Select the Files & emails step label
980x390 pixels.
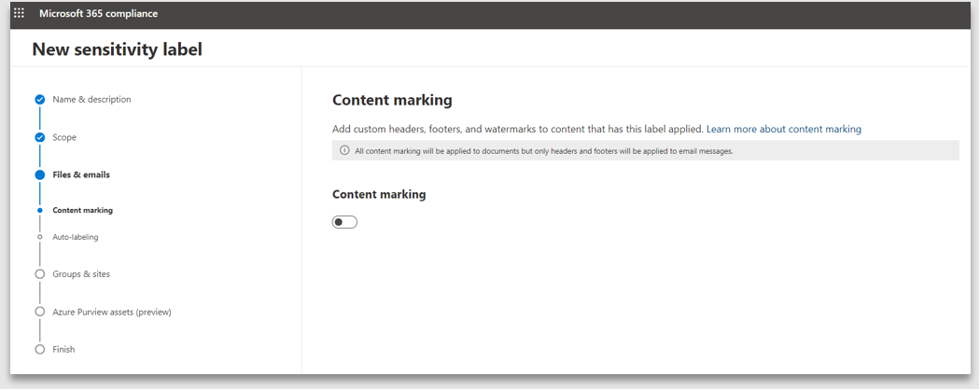(x=81, y=174)
